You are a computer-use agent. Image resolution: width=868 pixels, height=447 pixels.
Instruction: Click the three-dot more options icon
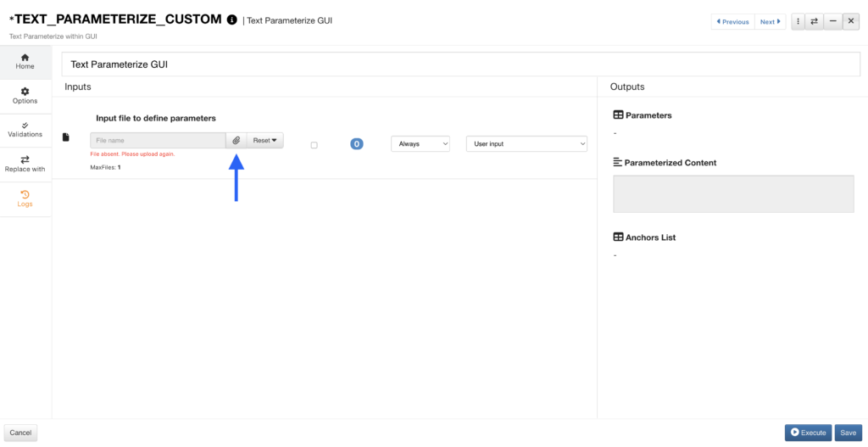798,21
